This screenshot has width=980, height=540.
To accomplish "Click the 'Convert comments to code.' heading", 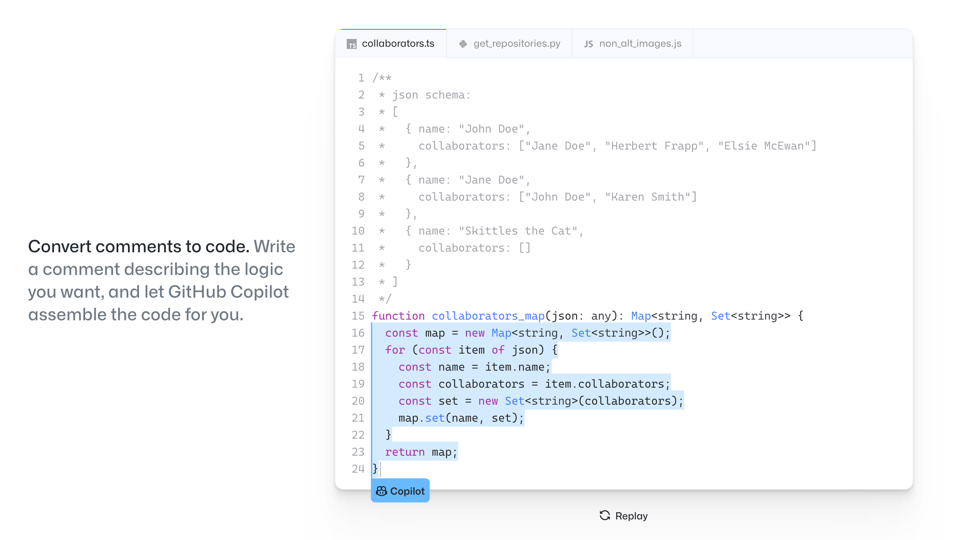I will [139, 246].
